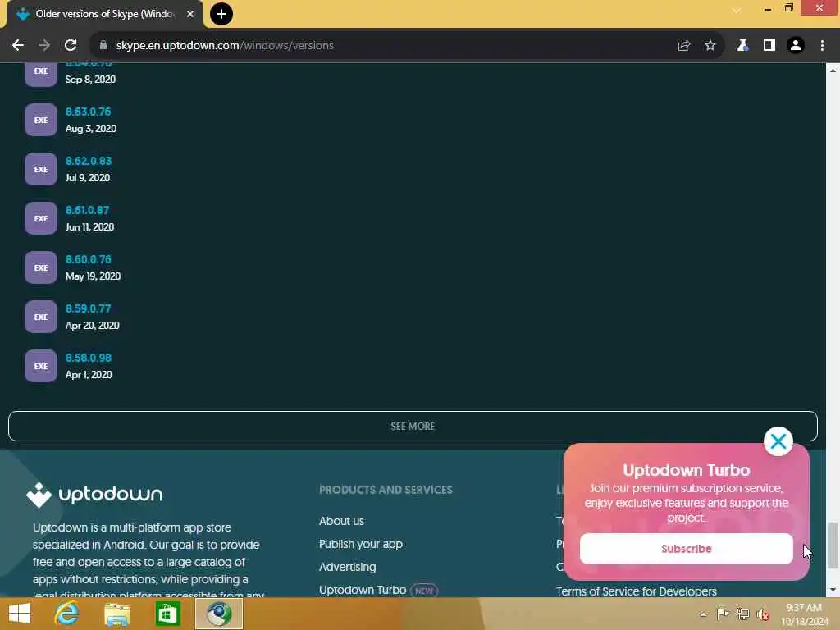The height and width of the screenshot is (630, 840).
Task: Open Skype version 8.63.0.76
Action: coord(89,112)
